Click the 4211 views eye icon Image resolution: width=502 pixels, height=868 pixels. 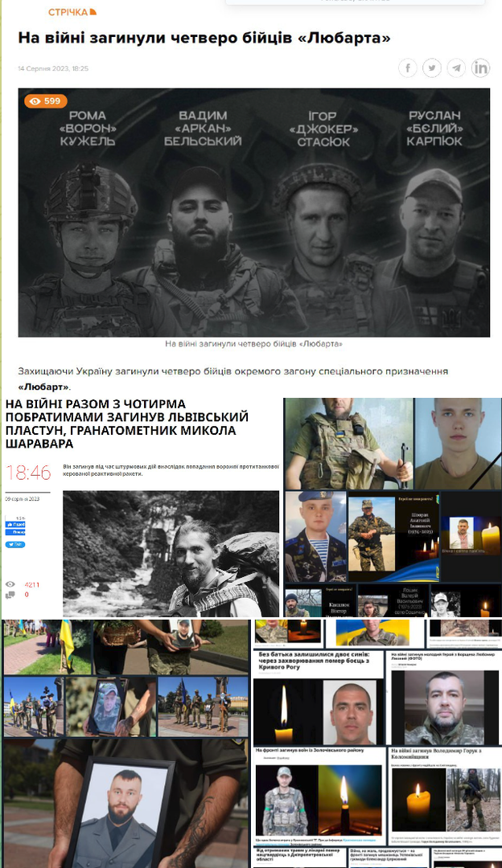tap(10, 584)
